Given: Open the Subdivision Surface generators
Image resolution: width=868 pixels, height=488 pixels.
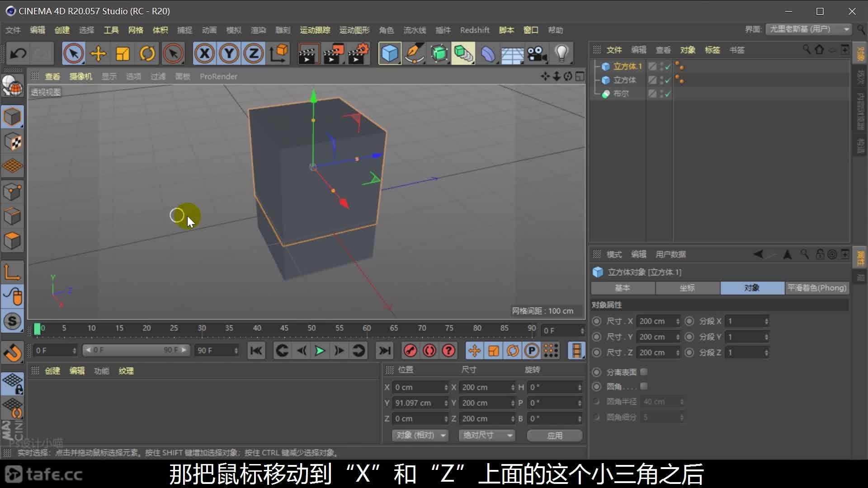Looking at the screenshot, I should pyautogui.click(x=439, y=54).
